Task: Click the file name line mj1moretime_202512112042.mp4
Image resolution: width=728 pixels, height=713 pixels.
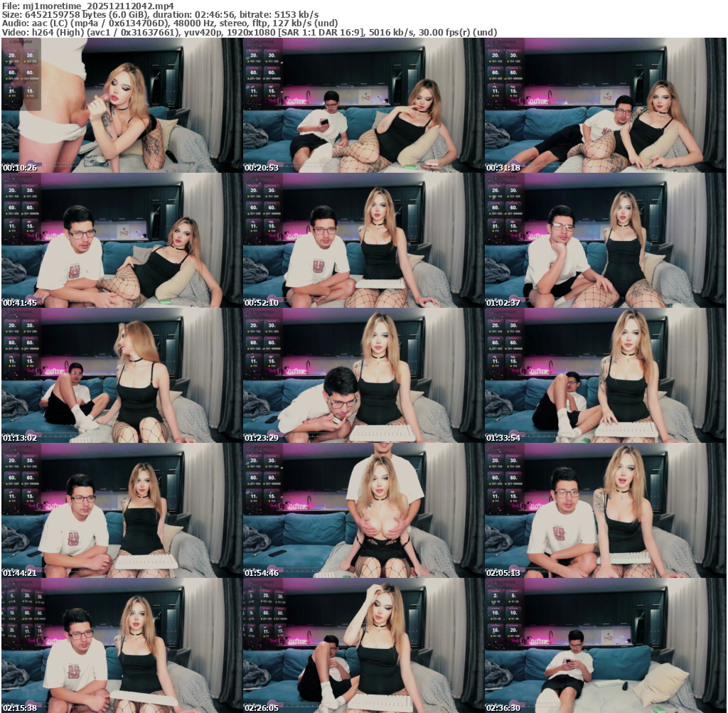Action: 88,6
